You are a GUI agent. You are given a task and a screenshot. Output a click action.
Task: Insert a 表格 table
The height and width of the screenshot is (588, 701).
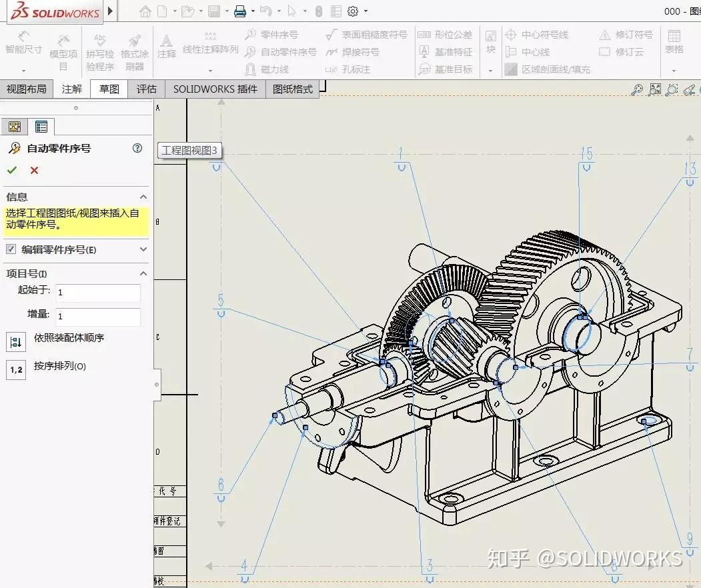point(674,43)
